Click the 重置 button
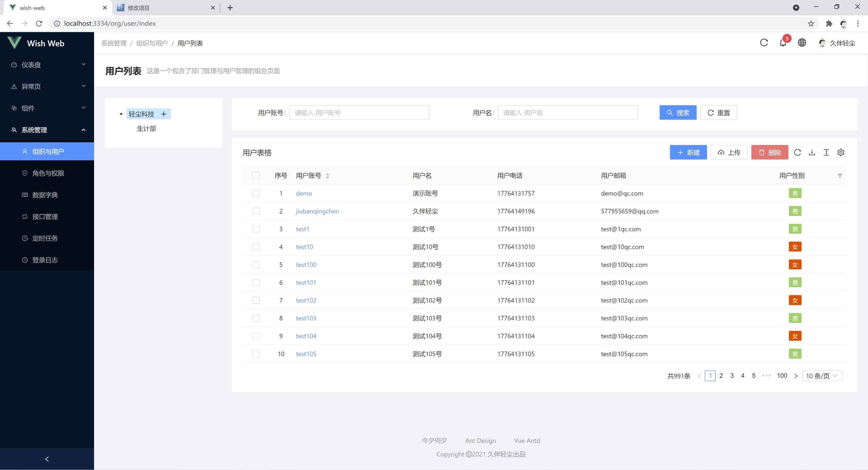The height and width of the screenshot is (470, 868). pyautogui.click(x=719, y=113)
